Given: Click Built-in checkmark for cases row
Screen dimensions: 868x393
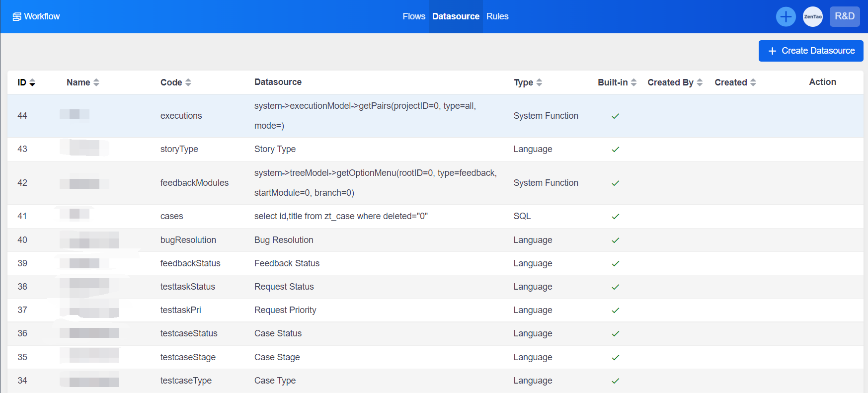Looking at the screenshot, I should [x=615, y=217].
